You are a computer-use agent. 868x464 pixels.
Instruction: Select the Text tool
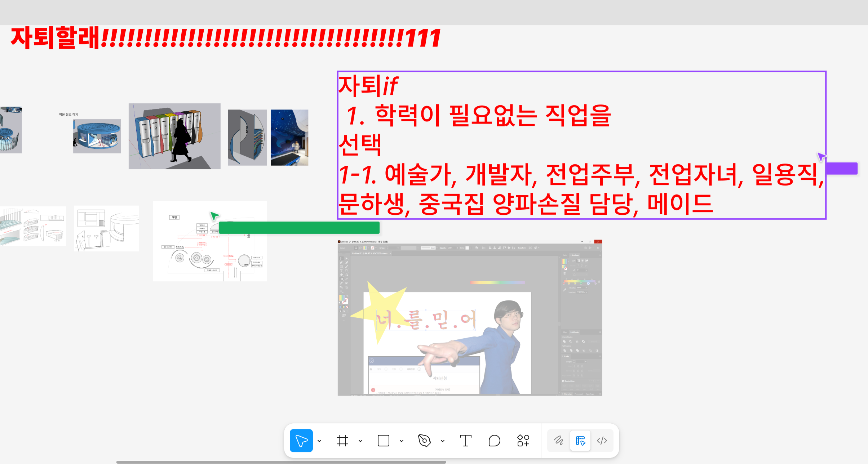click(465, 440)
